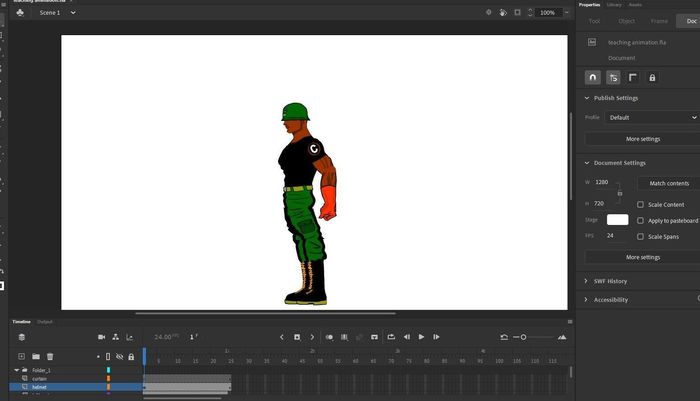Collapse the Publish Settings section
Screen dimensions: 700x401
(x=587, y=98)
